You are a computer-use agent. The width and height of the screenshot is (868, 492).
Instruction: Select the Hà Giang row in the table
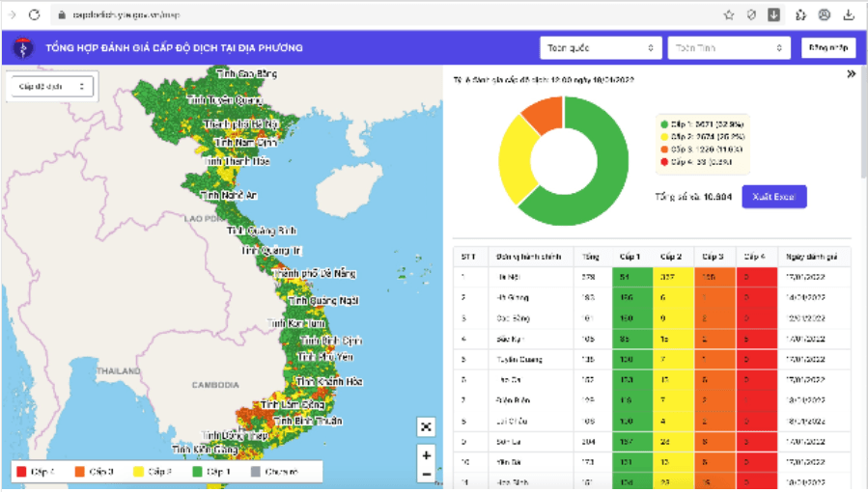click(652, 297)
